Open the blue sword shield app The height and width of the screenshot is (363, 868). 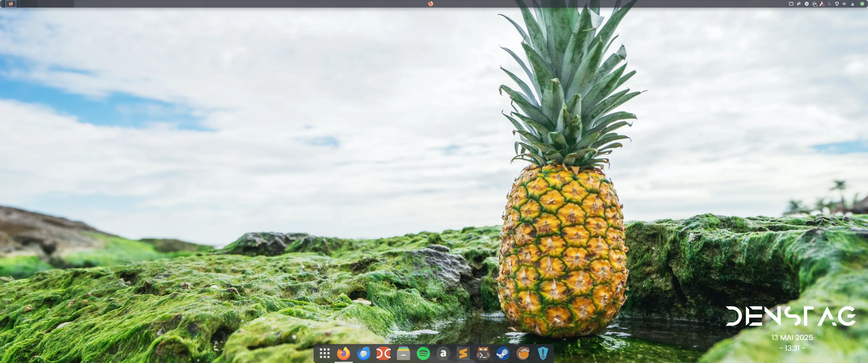pyautogui.click(x=543, y=353)
